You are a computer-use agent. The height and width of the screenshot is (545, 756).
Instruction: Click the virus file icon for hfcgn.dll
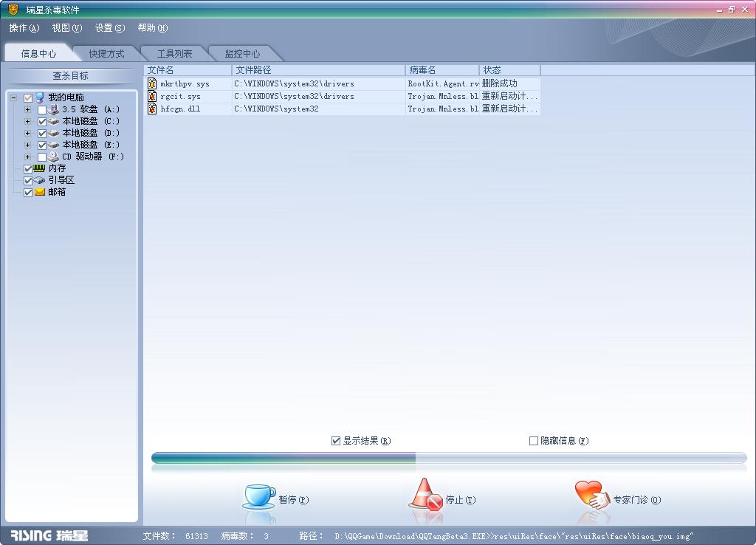click(152, 109)
